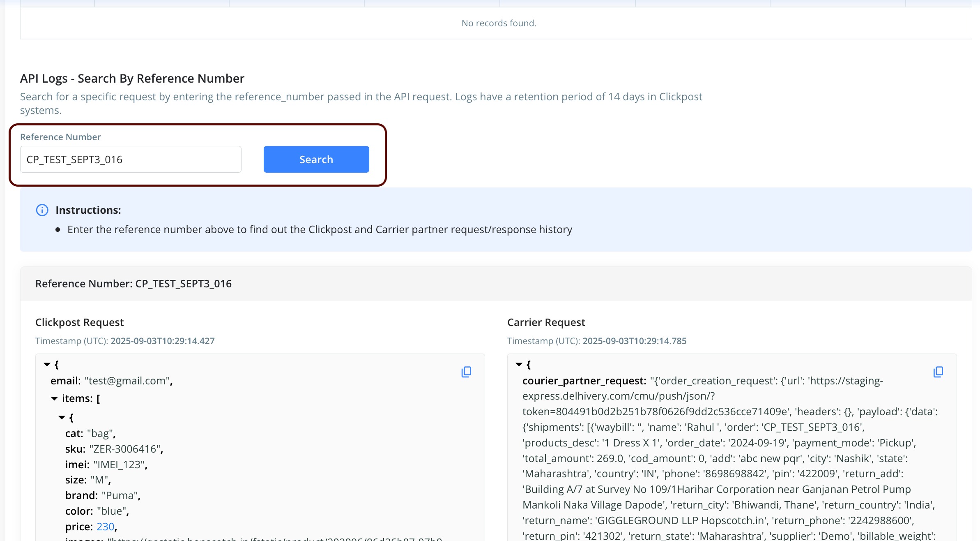This screenshot has height=541, width=980.
Task: Click the sku value ZER-3006416
Action: pos(124,449)
